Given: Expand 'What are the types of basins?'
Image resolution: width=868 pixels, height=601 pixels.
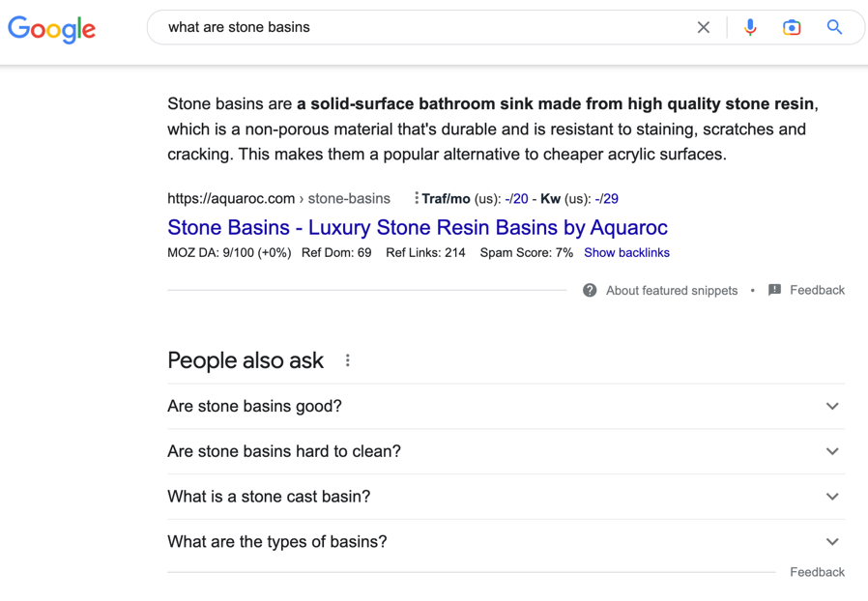Looking at the screenshot, I should pos(506,542).
